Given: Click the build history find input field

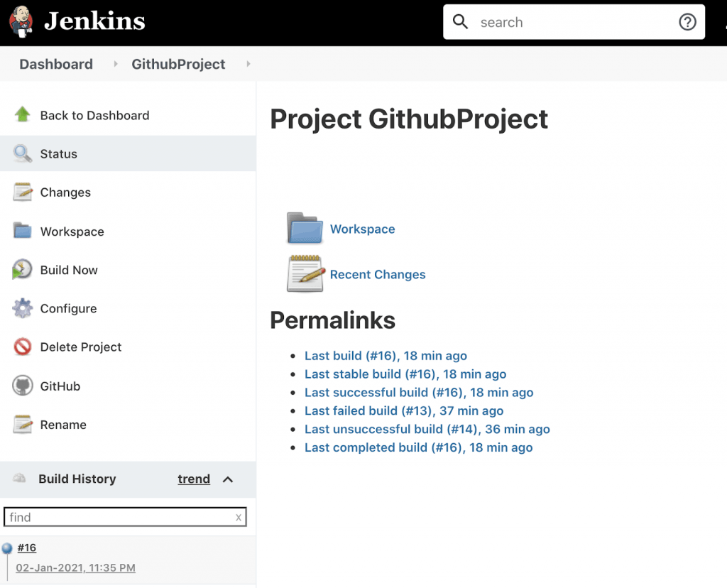Looking at the screenshot, I should [117, 518].
